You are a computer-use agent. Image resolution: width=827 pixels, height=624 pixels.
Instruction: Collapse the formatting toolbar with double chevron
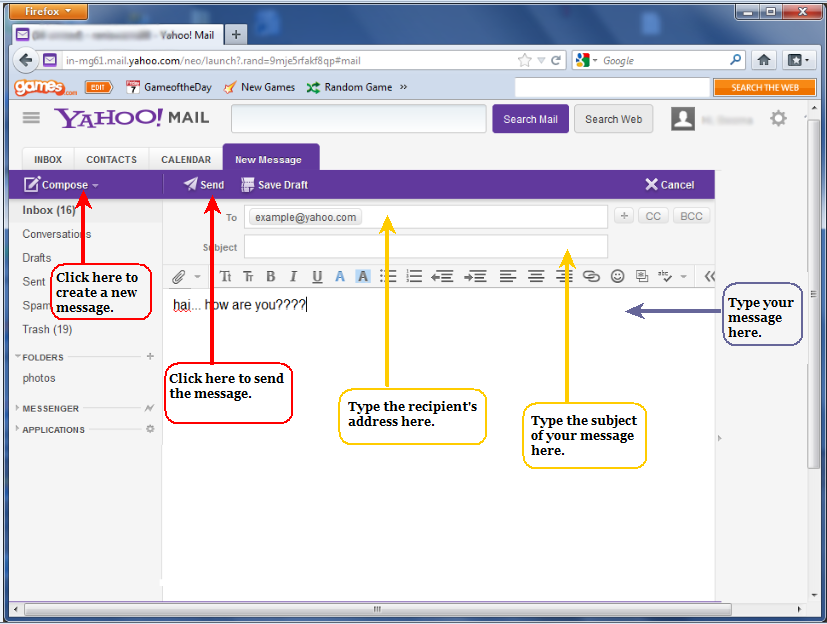[x=709, y=276]
